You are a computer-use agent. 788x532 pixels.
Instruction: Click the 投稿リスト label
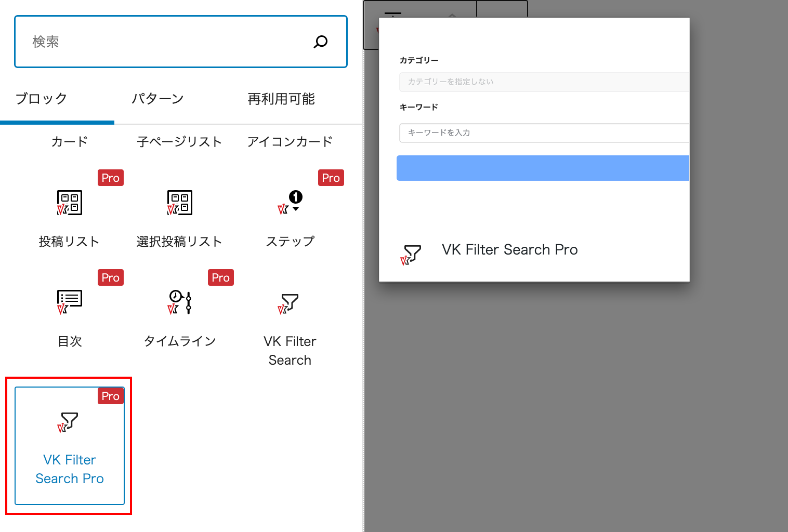tap(69, 241)
